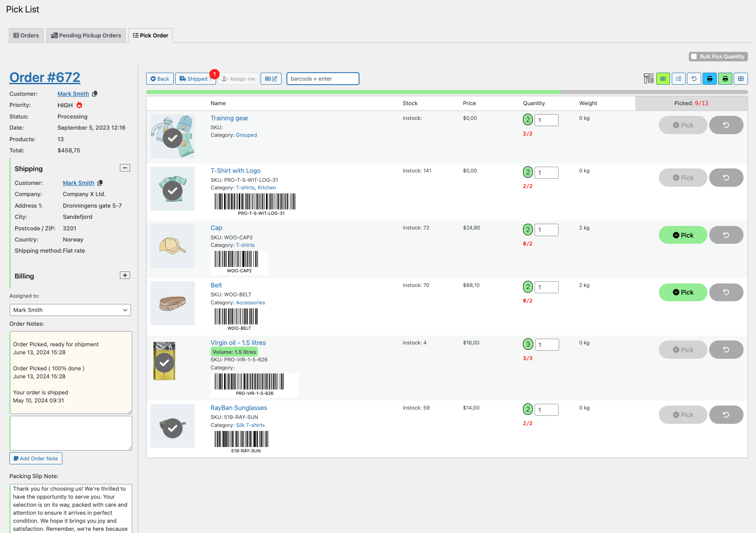Image resolution: width=756 pixels, height=533 pixels.
Task: Click the green picking progress bar
Action: tap(354, 91)
